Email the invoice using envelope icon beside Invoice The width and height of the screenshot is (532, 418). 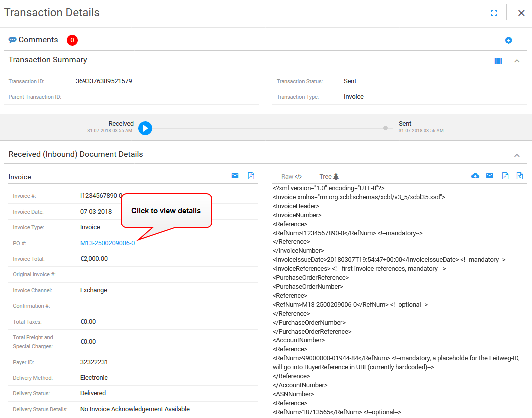coord(235,176)
